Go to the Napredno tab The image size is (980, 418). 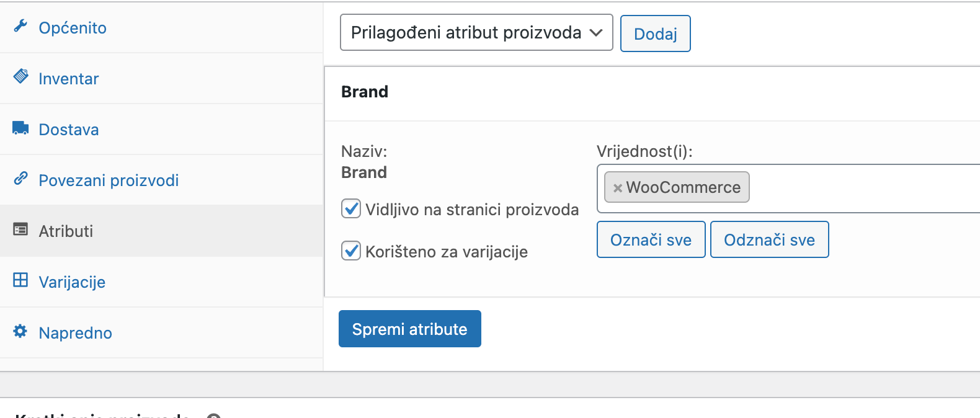pos(161,332)
